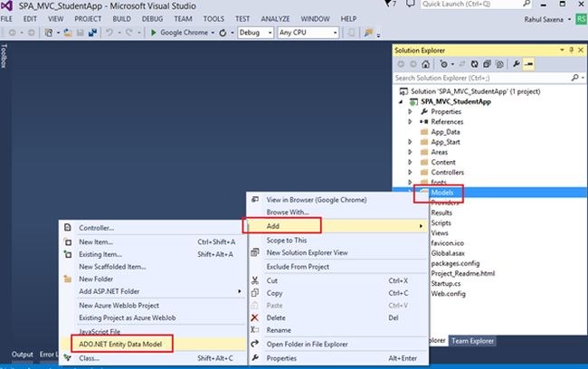The image size is (588, 369).
Task: Click the Home icon in Solution Explorer
Action: coord(425,64)
